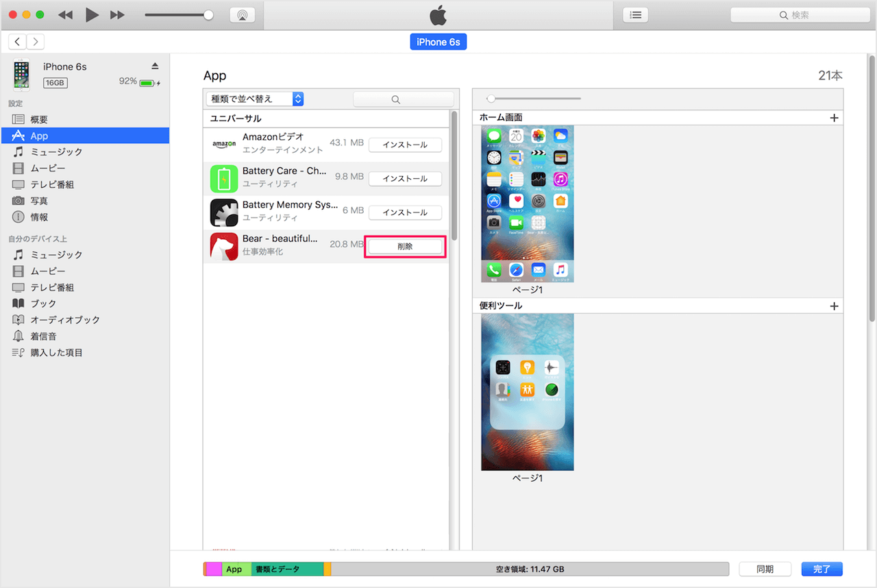
Task: Install the Battery Care app
Action: (405, 178)
